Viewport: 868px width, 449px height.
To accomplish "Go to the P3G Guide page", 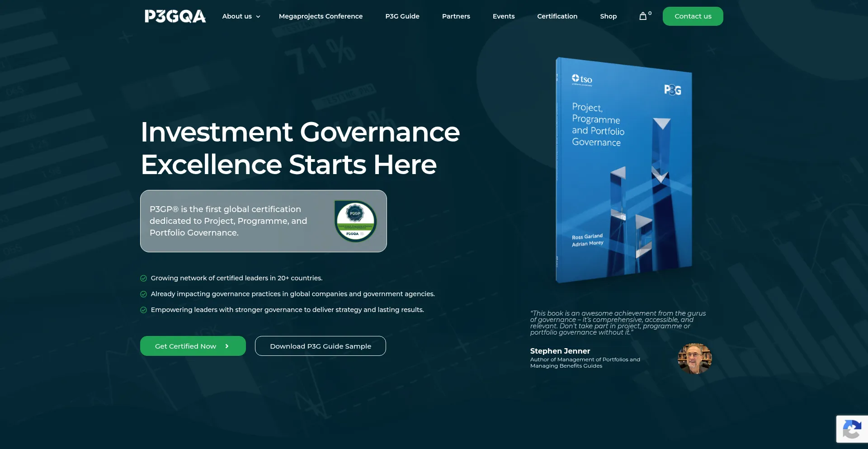I will (402, 16).
